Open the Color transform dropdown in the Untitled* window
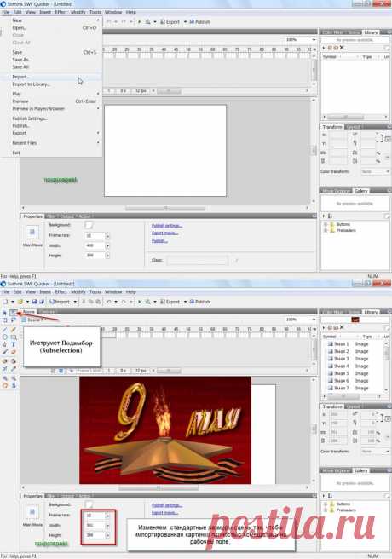Viewport: 392px width, 559px height. [388, 452]
